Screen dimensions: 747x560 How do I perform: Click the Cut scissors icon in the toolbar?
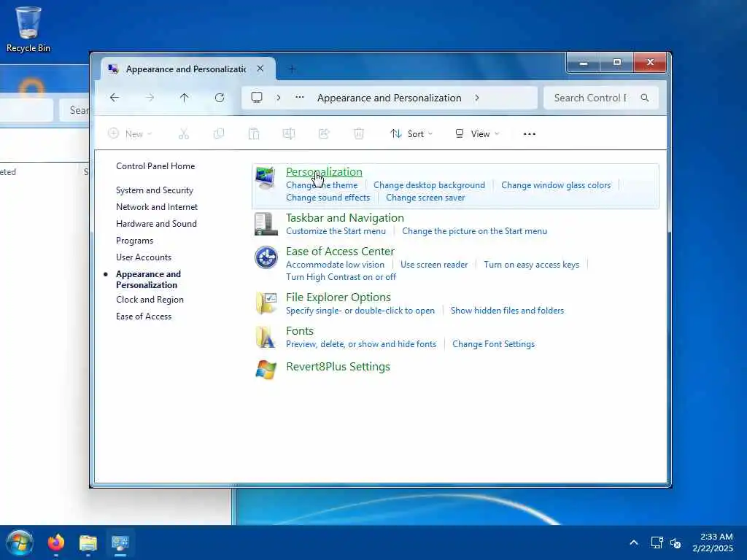coord(184,134)
